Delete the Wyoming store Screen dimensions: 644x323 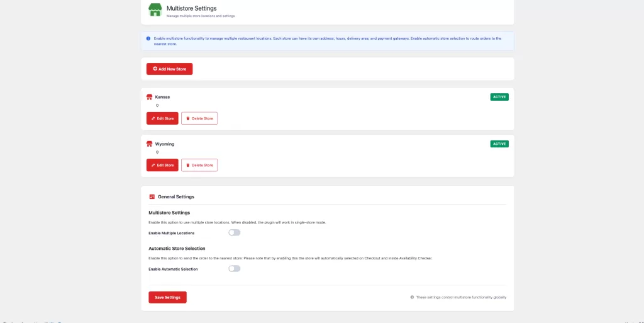tap(199, 165)
